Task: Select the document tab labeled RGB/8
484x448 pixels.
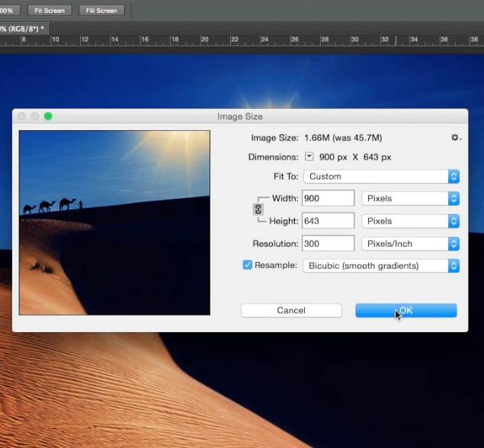Action: [21, 28]
